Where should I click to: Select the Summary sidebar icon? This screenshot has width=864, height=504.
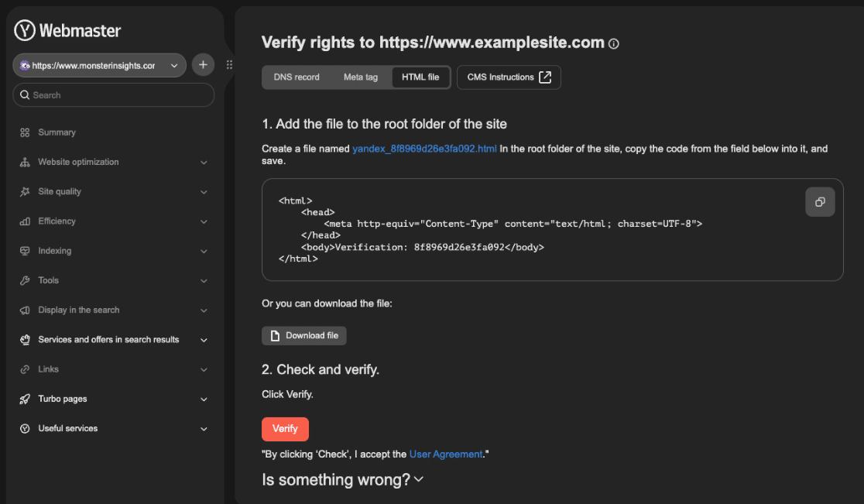(x=24, y=132)
